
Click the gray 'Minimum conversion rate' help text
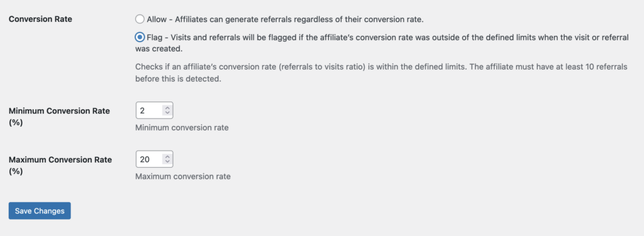(182, 128)
